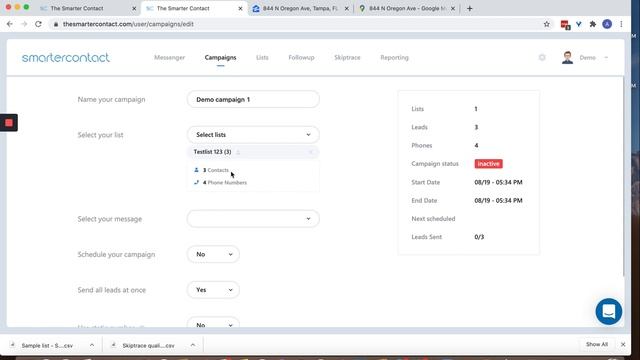Screen dimensions: 640x360
Task: Open the settings gear in header
Action: tap(542, 58)
